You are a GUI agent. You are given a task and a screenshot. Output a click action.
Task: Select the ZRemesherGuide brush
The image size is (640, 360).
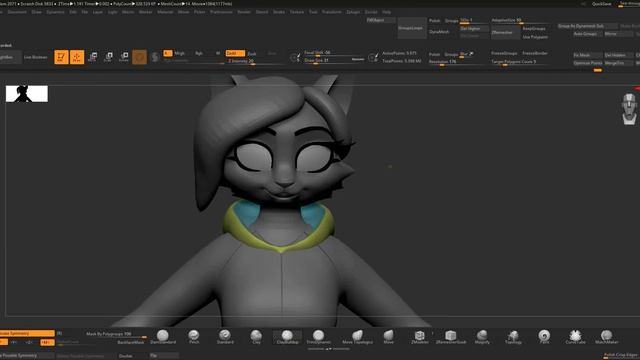[x=451, y=337]
